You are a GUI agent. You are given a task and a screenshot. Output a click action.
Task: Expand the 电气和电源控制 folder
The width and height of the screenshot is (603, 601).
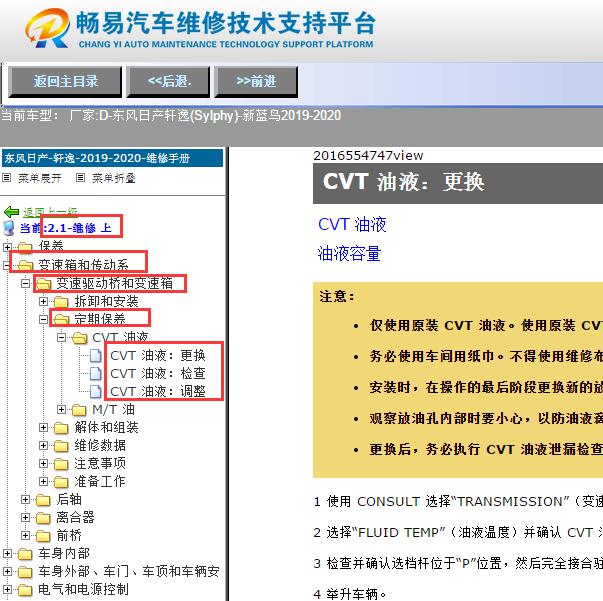7,589
